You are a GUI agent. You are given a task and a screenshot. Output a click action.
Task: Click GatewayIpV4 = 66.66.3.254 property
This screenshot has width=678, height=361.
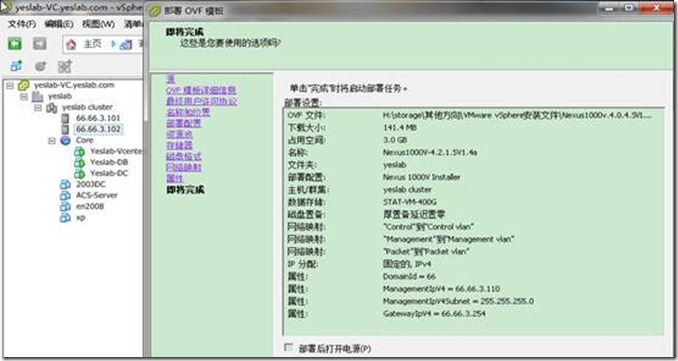click(x=434, y=314)
